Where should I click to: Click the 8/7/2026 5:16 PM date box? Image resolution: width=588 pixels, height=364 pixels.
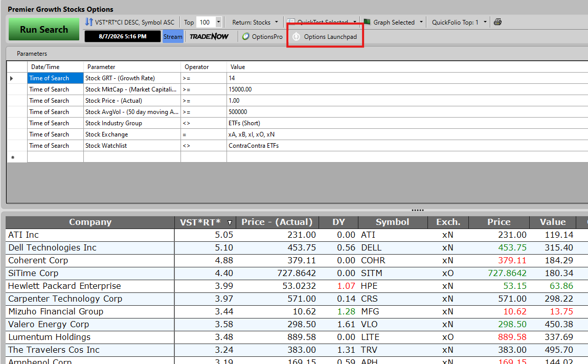(x=122, y=36)
